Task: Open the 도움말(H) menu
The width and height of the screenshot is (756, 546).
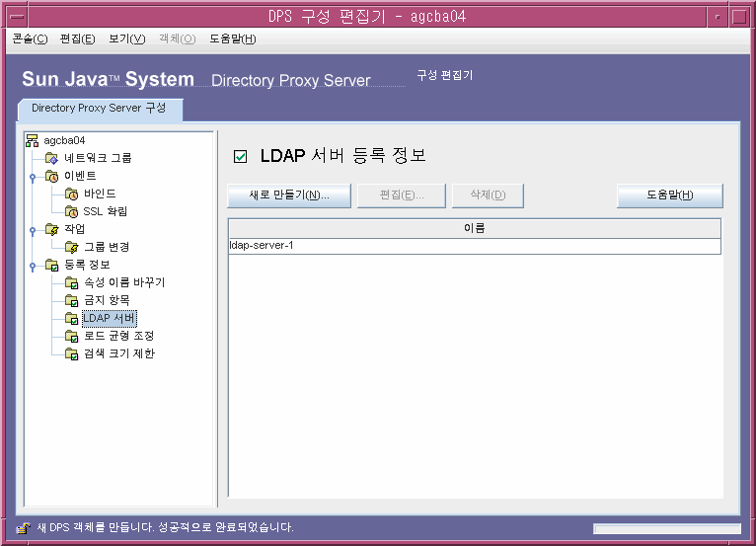Action: [x=232, y=39]
